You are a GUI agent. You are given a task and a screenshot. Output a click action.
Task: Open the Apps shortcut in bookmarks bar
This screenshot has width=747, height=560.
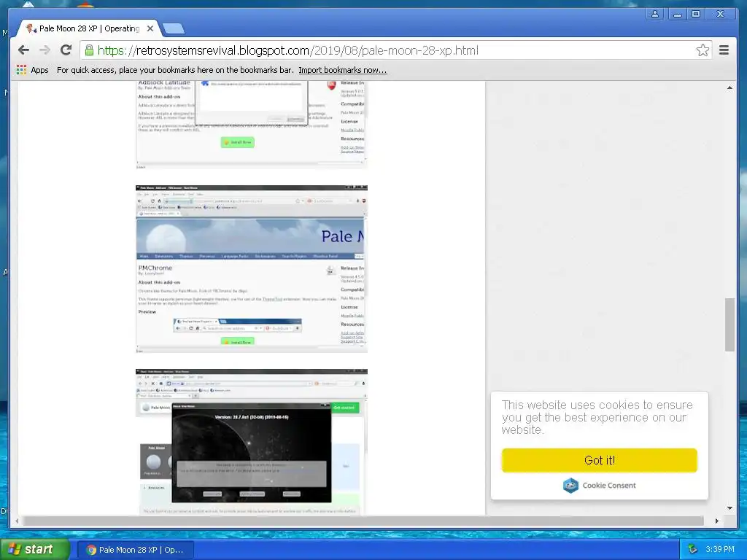click(x=32, y=70)
